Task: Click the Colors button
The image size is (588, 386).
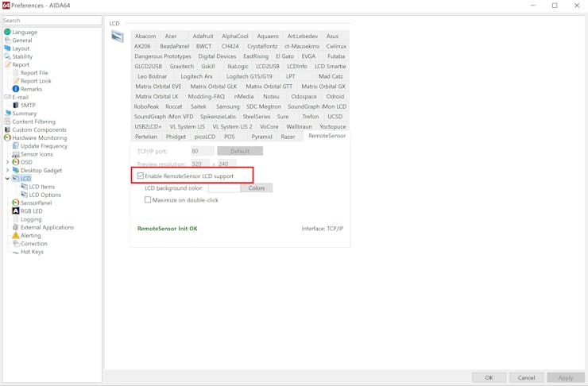Action: point(257,187)
